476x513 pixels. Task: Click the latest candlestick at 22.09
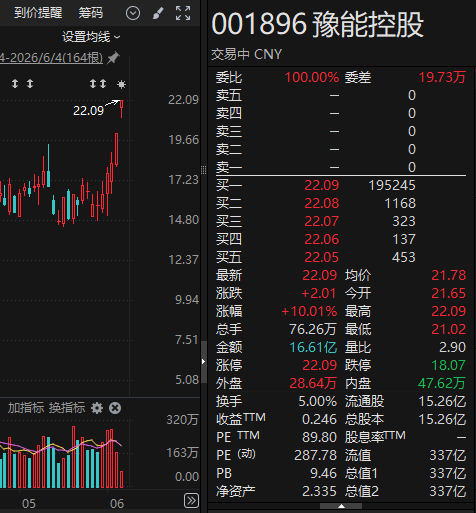coord(122,109)
